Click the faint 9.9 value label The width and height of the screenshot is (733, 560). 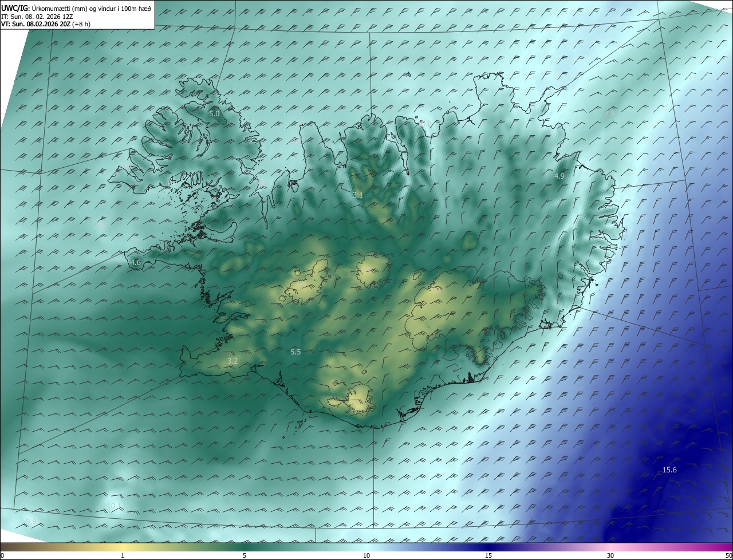pyautogui.click(x=31, y=521)
